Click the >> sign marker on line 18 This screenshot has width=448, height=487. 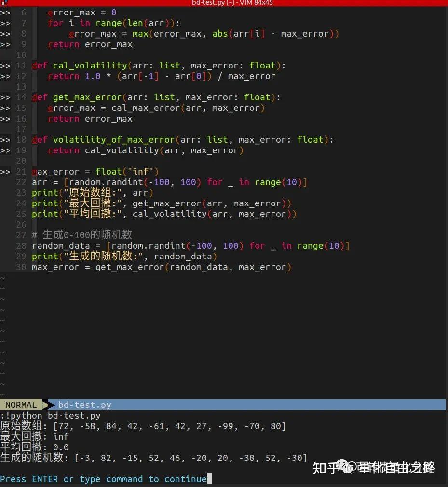[x=5, y=140]
